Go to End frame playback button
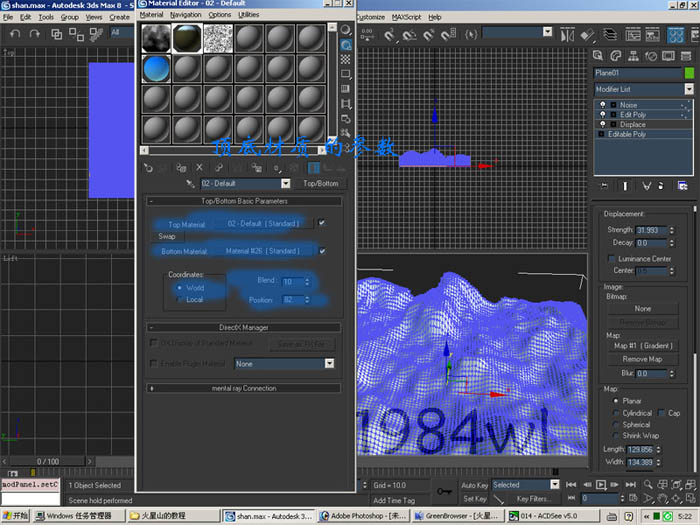 [630, 484]
